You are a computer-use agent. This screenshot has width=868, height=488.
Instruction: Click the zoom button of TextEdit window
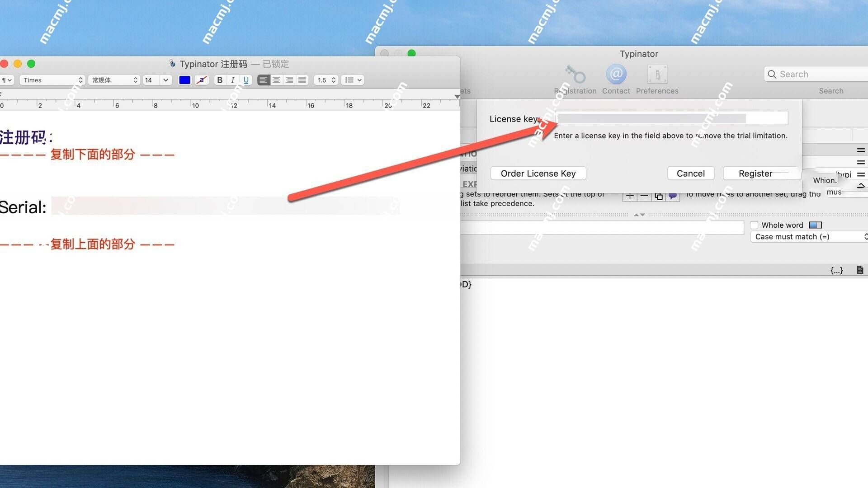31,64
